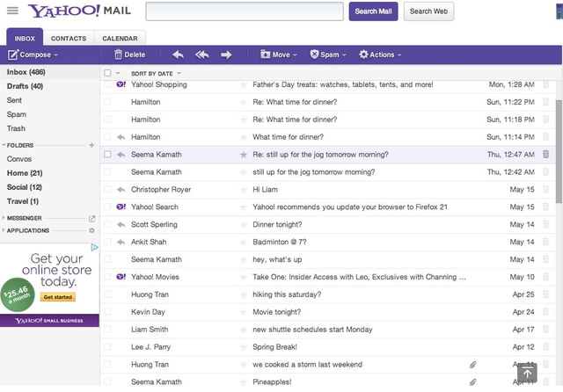Expand the Messenger section

click(4, 218)
